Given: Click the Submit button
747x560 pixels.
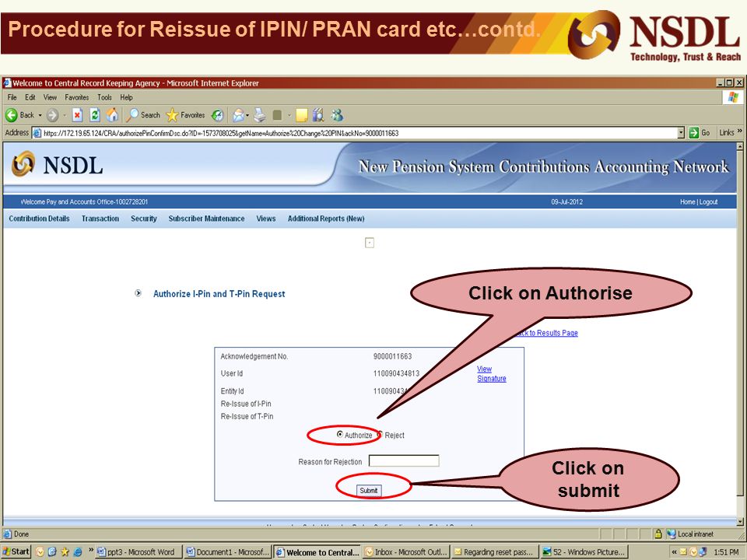Looking at the screenshot, I should point(369,490).
